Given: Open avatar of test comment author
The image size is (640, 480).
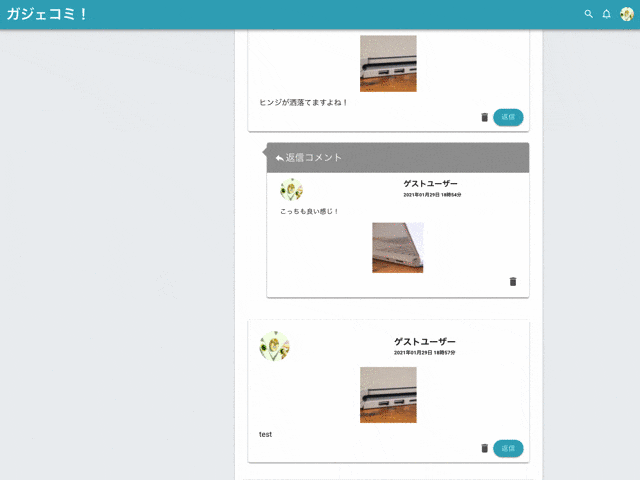Looking at the screenshot, I should pyautogui.click(x=274, y=346).
